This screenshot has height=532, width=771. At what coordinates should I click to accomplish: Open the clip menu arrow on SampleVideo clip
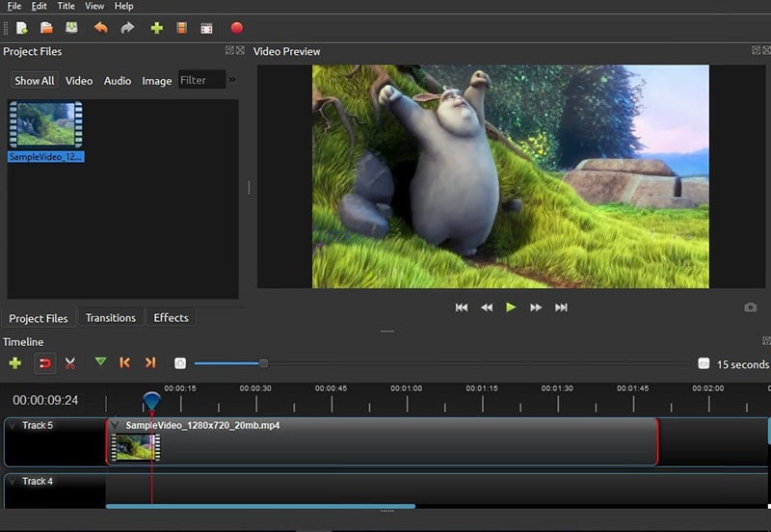pyautogui.click(x=116, y=425)
